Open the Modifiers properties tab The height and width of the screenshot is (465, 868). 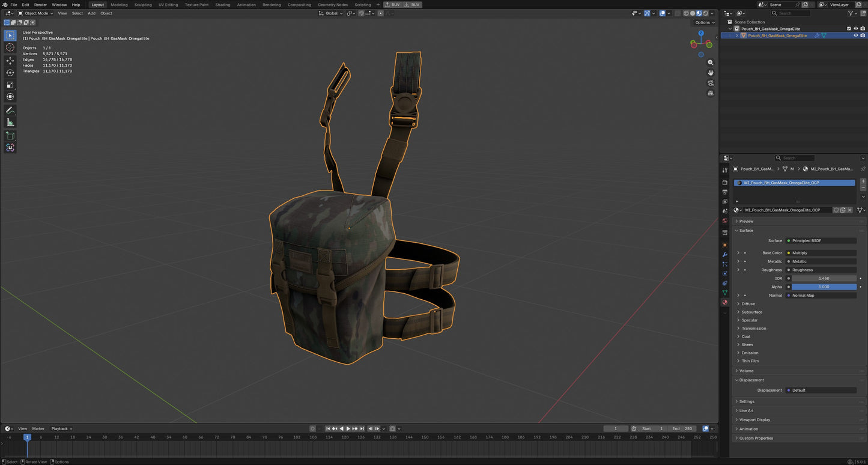[x=725, y=255]
